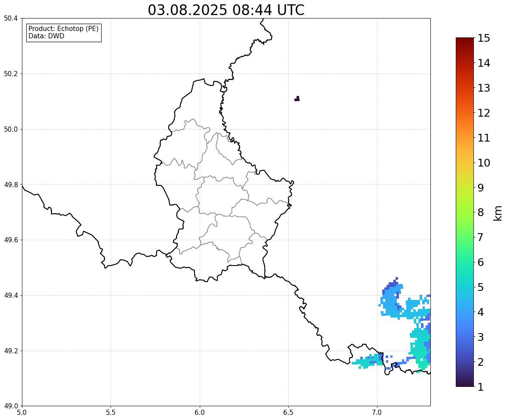This screenshot has height=420, width=507.
Task: Click the colorbar label '15'
Action: pos(484,38)
